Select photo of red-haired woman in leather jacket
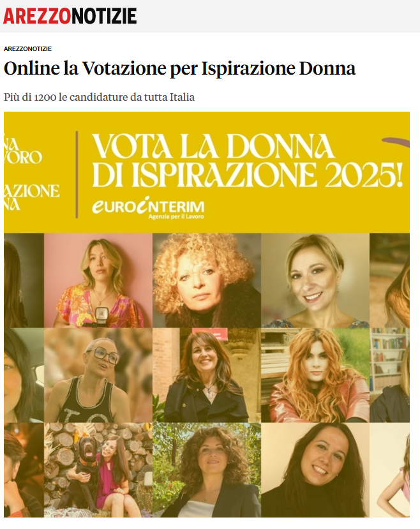This screenshot has height=529, width=420. coord(315,375)
